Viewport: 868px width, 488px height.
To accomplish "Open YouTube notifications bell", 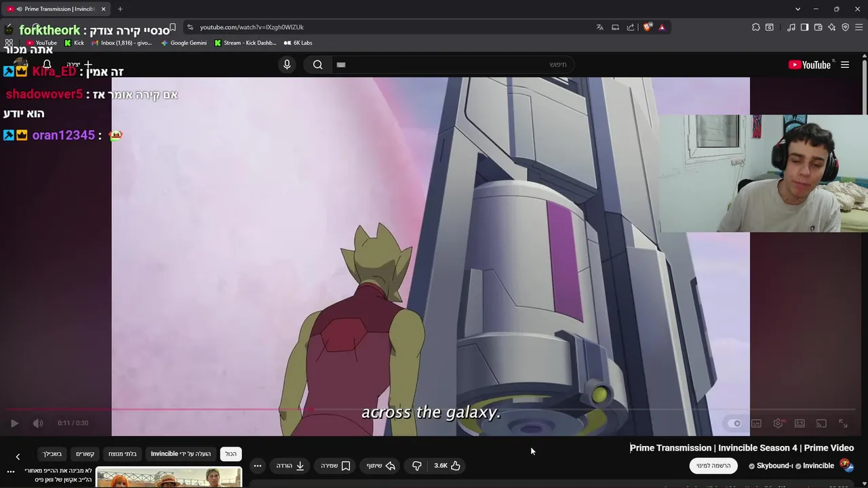I will (47, 65).
